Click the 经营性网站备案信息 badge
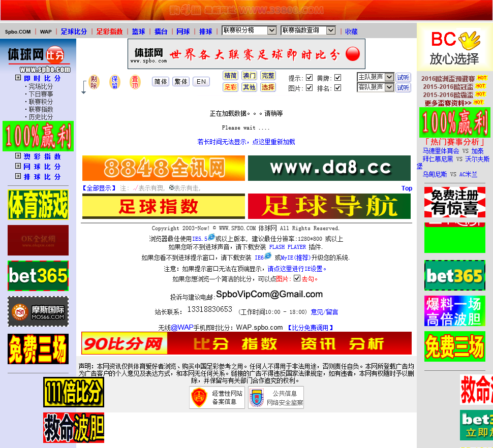This screenshot has height=448, width=493. pos(217,397)
